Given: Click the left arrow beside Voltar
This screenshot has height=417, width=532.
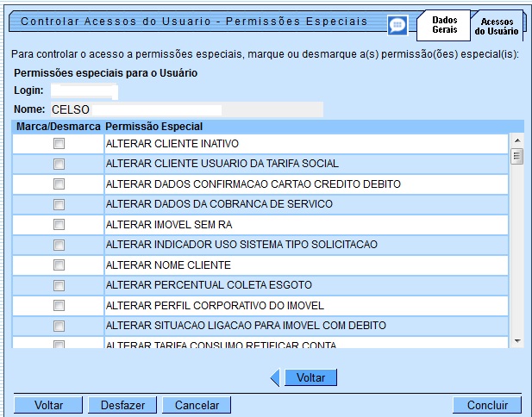Looking at the screenshot, I should click(275, 377).
